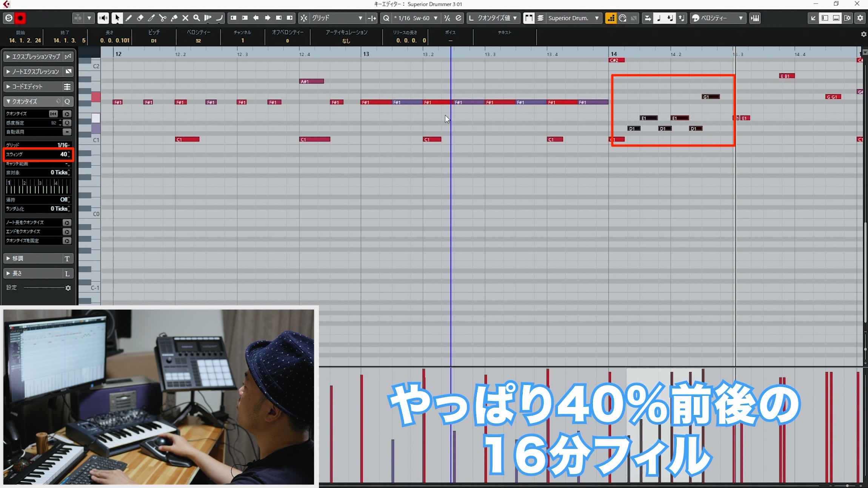This screenshot has width=868, height=488.
Task: Select the Trim tool
Action: [x=151, y=18]
